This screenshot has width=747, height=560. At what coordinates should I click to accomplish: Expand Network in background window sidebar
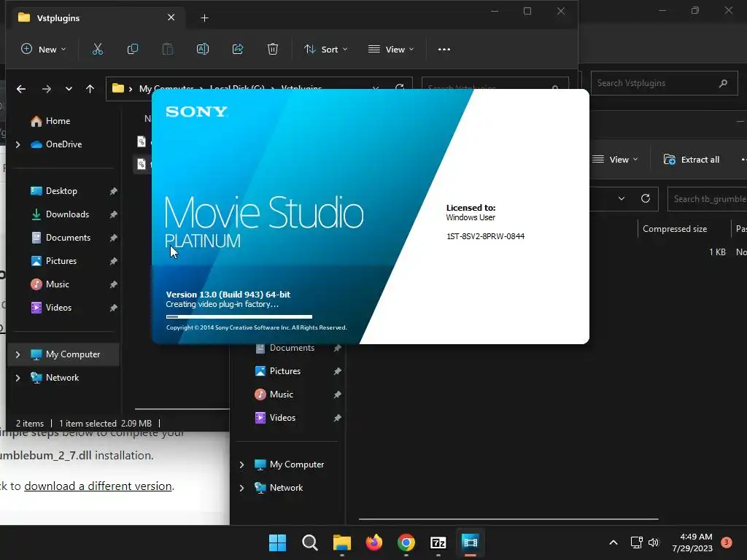[242, 488]
